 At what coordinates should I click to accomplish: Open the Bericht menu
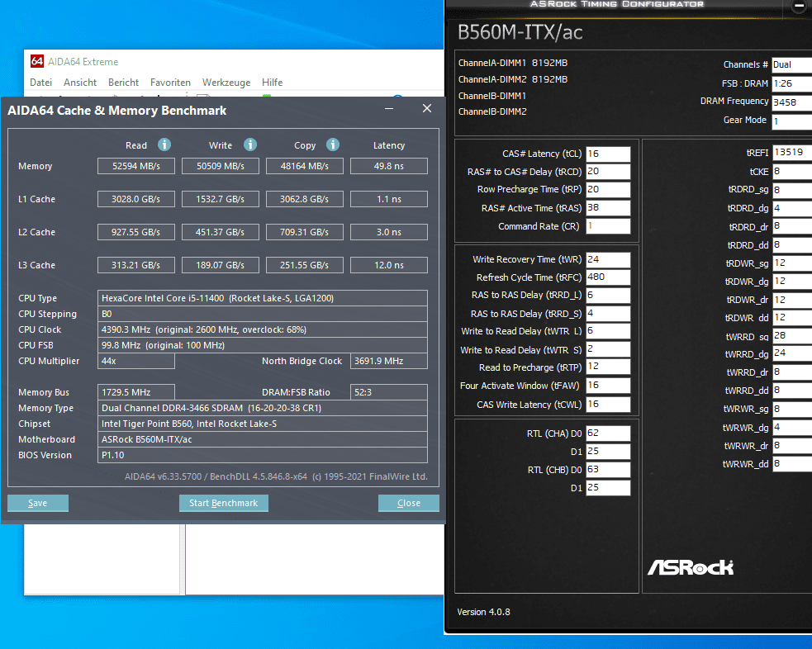point(123,83)
